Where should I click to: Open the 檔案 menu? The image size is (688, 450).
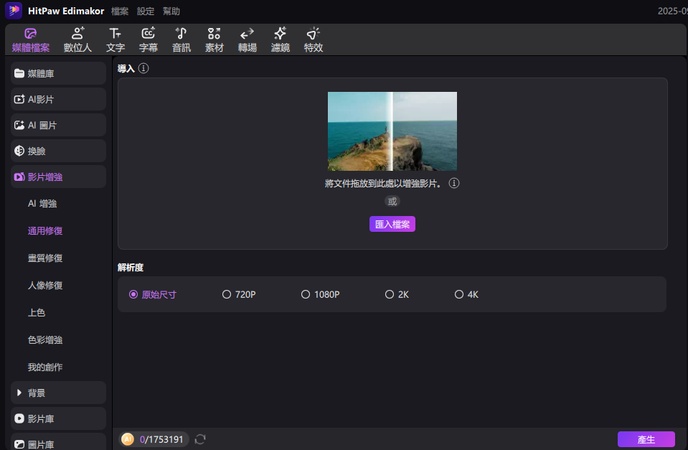pos(119,11)
